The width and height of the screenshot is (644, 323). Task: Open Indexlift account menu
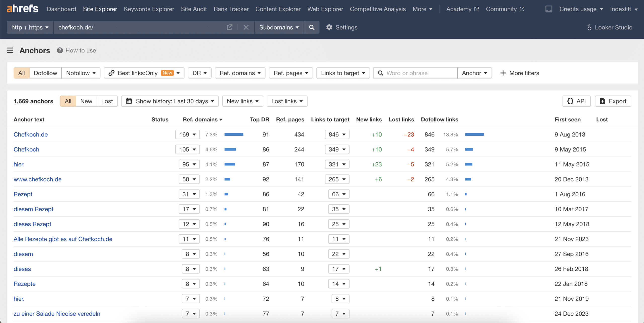[x=624, y=9]
